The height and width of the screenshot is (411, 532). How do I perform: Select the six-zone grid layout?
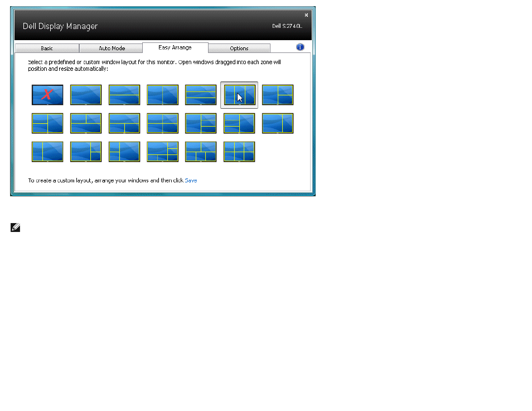click(x=239, y=152)
